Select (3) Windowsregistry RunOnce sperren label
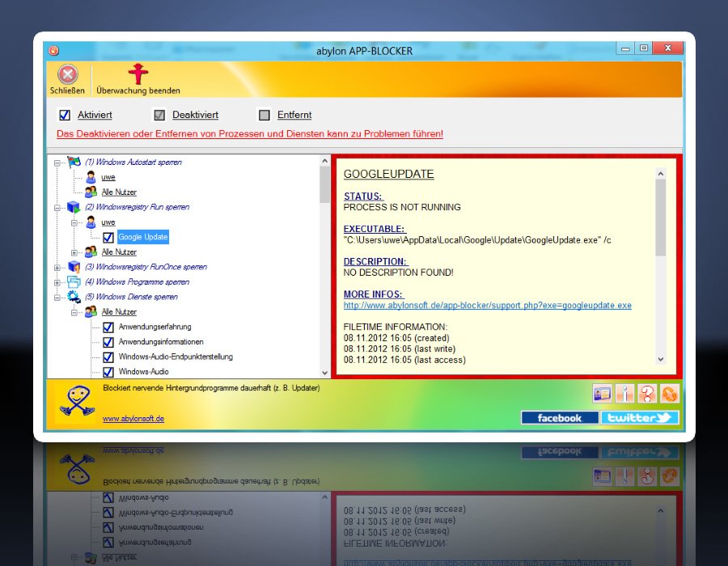 click(146, 267)
